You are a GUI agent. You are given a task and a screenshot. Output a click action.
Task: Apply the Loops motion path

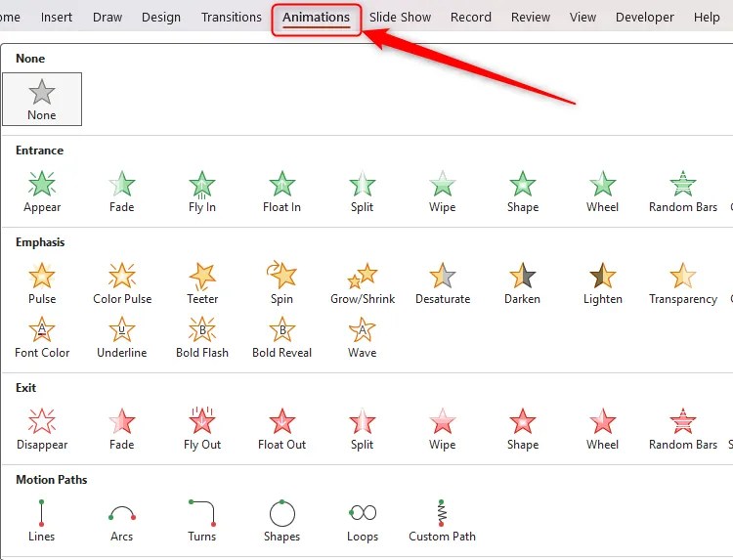tap(363, 521)
